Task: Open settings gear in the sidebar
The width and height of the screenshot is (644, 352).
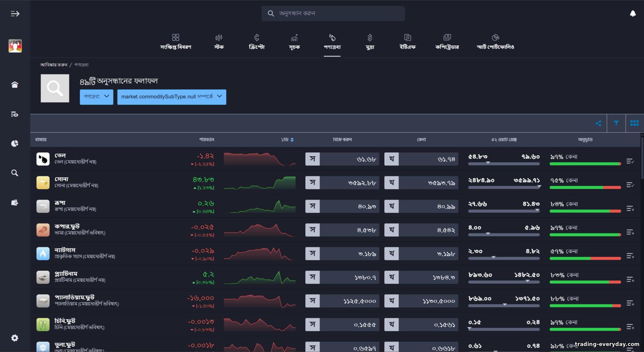Action: (15, 338)
